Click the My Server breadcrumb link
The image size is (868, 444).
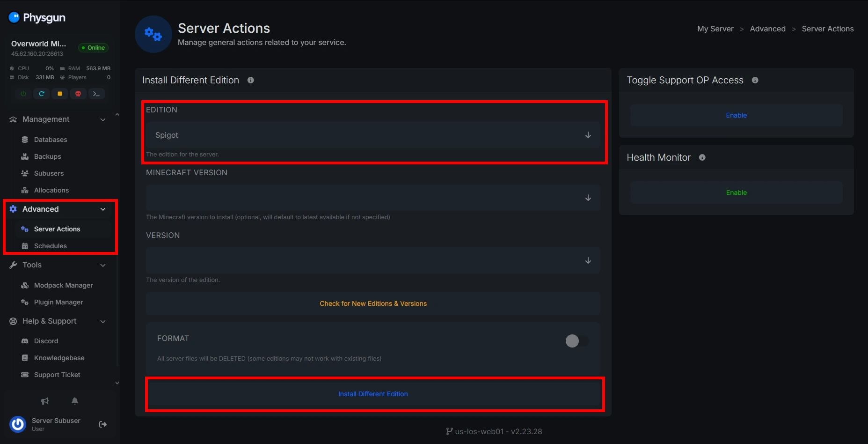click(715, 29)
